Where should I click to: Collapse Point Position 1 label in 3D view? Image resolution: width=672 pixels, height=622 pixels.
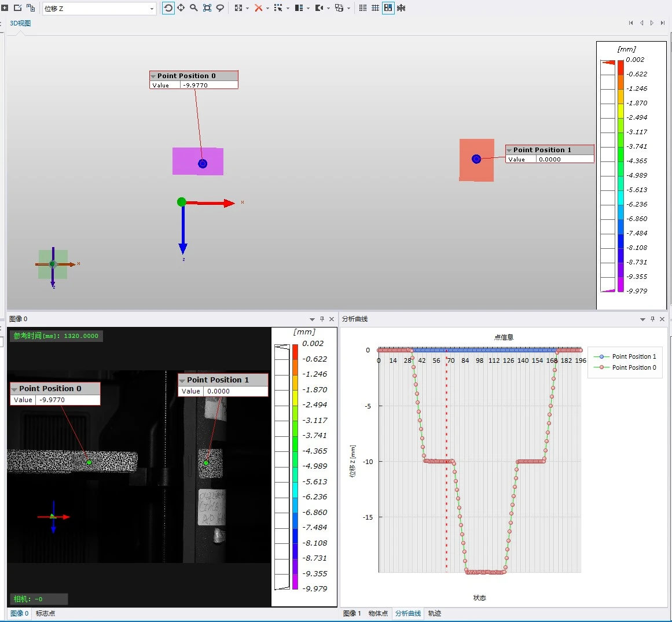pyautogui.click(x=509, y=150)
